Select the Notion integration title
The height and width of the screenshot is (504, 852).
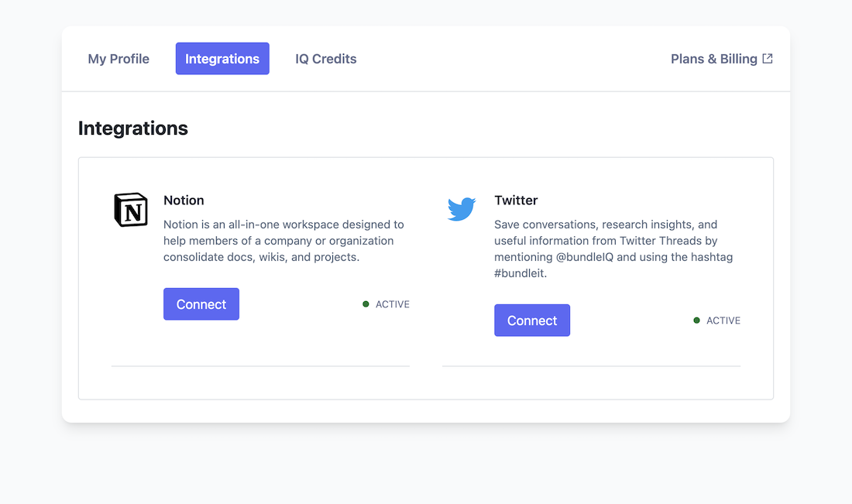[184, 201]
